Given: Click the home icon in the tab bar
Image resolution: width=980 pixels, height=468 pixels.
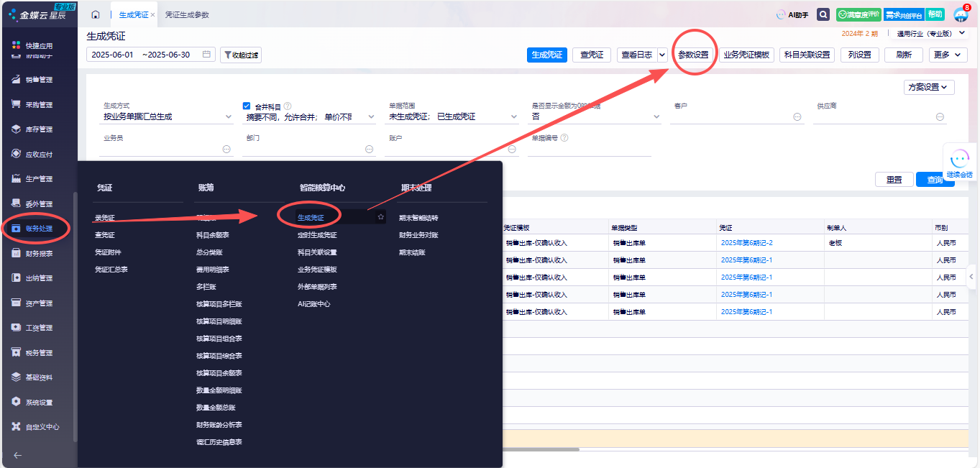Looking at the screenshot, I should [96, 14].
